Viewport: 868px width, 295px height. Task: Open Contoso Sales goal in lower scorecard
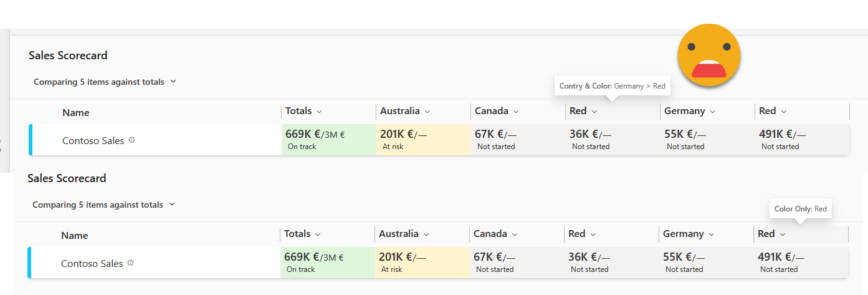point(92,264)
